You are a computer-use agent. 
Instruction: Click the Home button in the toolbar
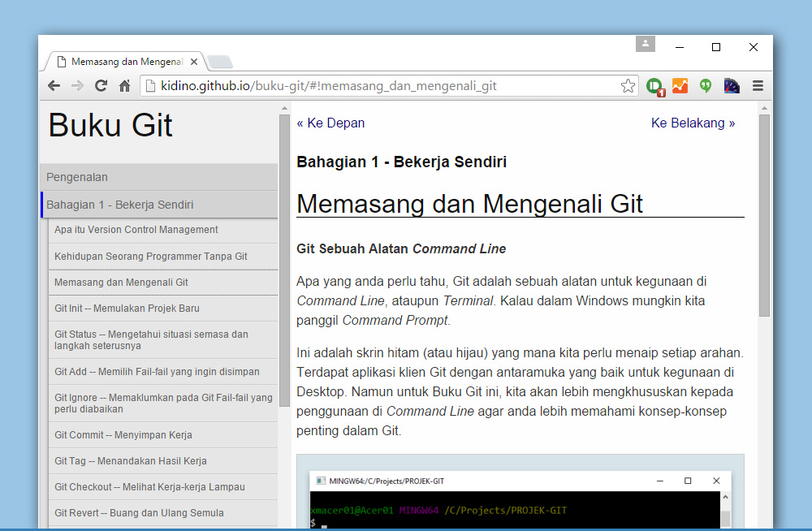click(x=124, y=84)
